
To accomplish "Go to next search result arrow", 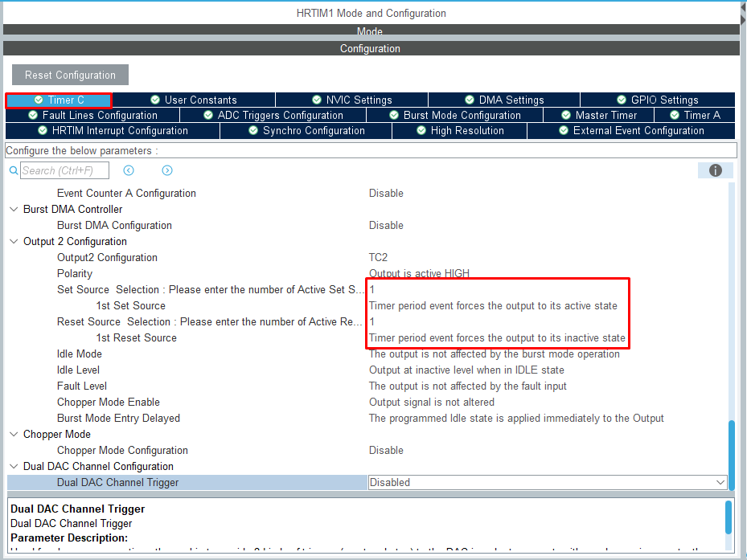I will 167,170.
